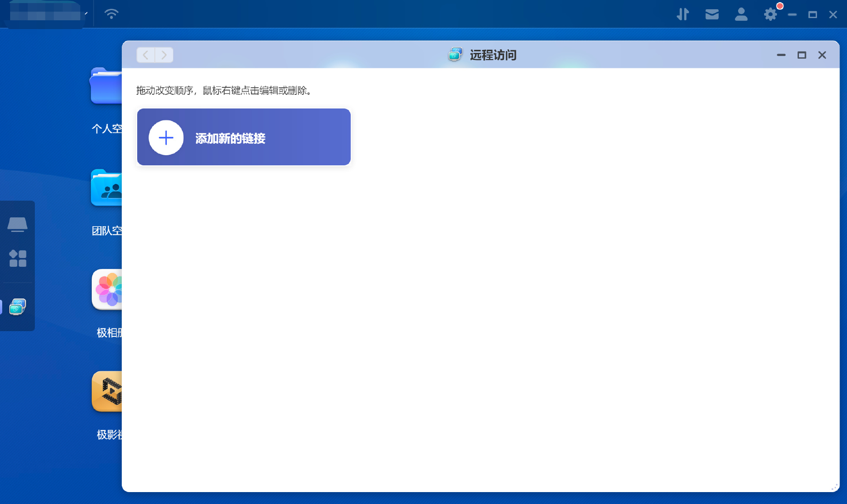This screenshot has width=847, height=504.
Task: Go forward with the right arrow
Action: coord(164,55)
